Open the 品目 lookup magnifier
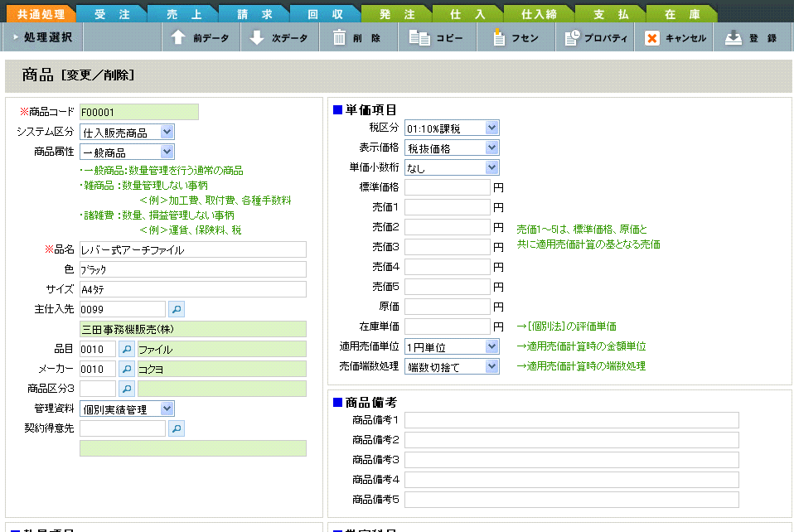 click(127, 349)
